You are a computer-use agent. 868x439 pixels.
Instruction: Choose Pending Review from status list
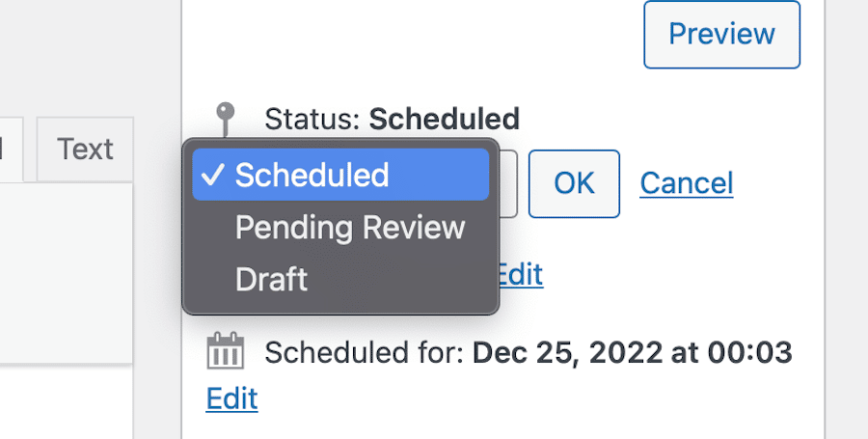click(x=350, y=228)
